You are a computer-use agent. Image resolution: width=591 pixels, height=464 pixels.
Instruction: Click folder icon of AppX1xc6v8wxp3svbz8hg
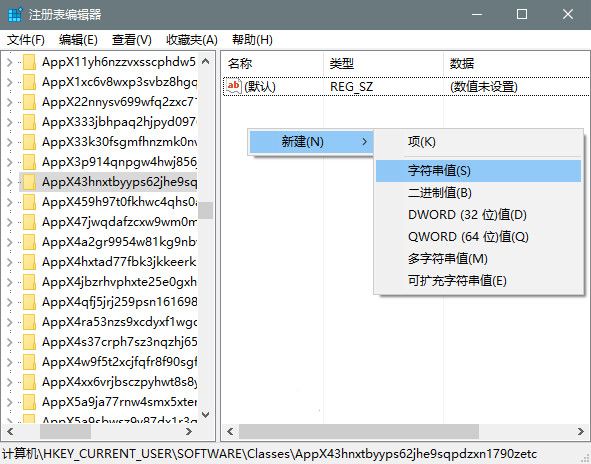click(x=29, y=82)
